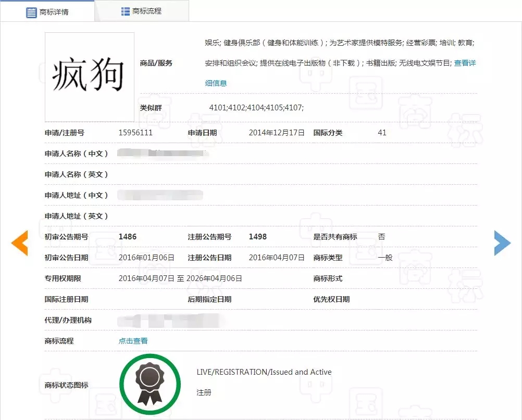Click the 注册 status label text
The image size is (522, 420).
(x=204, y=392)
